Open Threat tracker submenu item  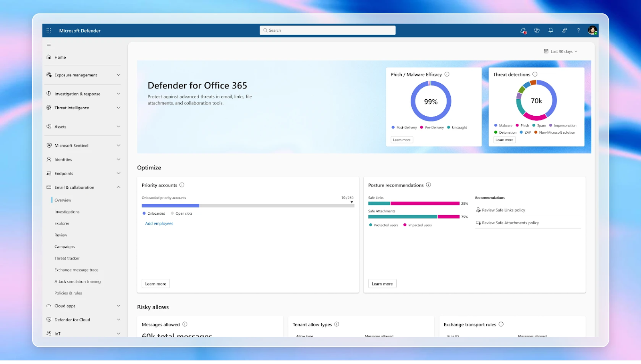67,258
